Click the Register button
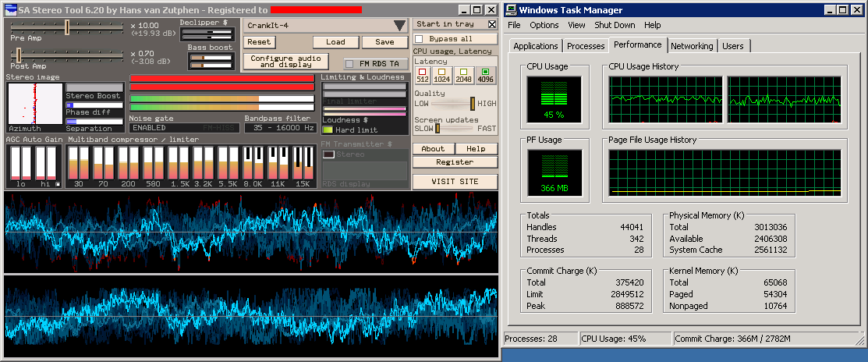This screenshot has width=868, height=362. 455,162
